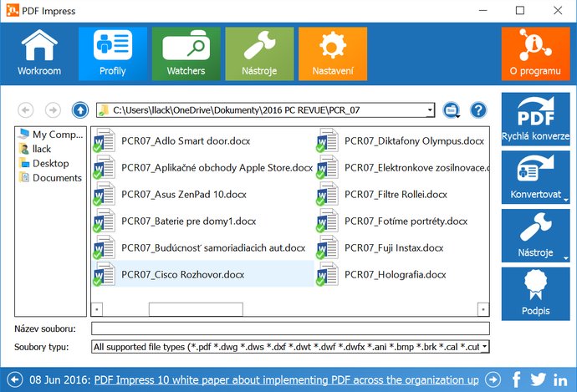
Task: Select Word icon of PCR07_Fuji Instax.docx
Action: [327, 247]
